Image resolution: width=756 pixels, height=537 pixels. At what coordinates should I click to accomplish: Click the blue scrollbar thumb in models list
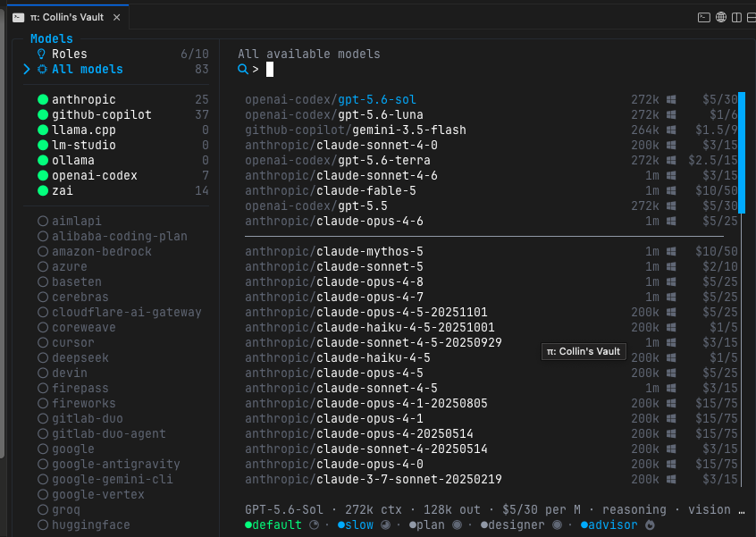click(x=742, y=153)
